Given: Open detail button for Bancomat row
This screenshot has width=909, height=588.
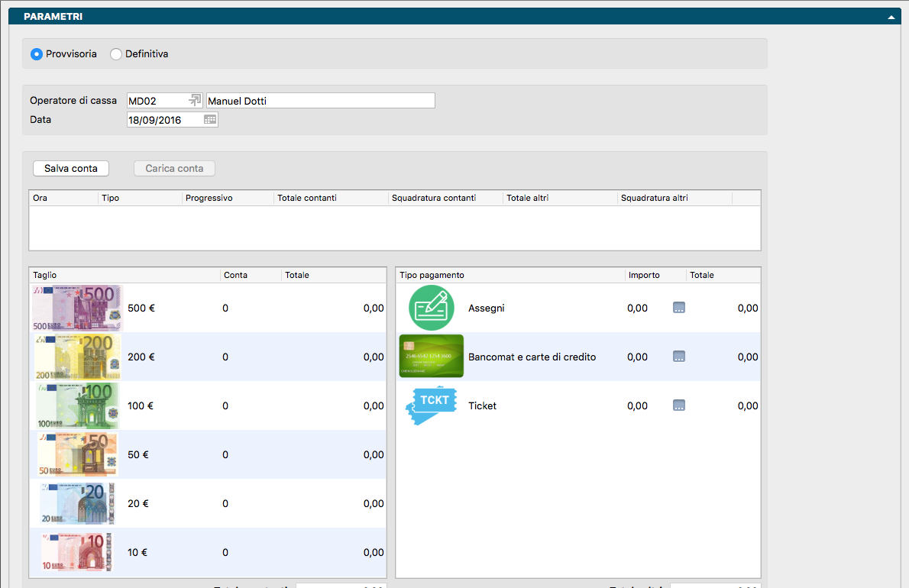Looking at the screenshot, I should pyautogui.click(x=678, y=357).
